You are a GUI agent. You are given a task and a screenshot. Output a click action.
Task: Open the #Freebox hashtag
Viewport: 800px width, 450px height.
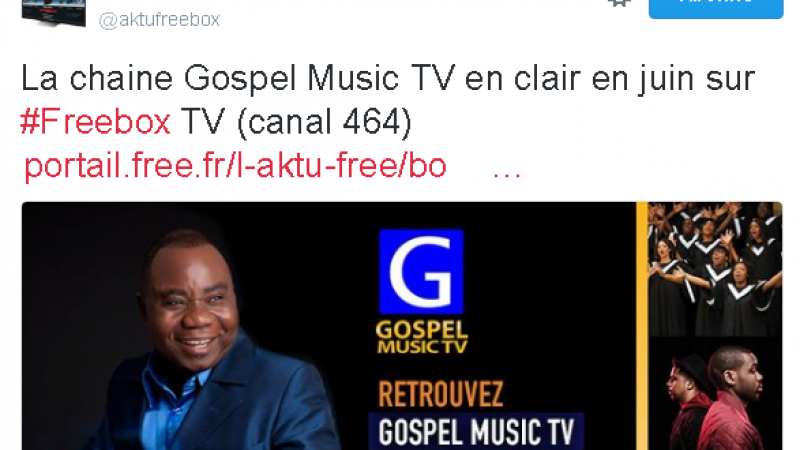point(95,122)
